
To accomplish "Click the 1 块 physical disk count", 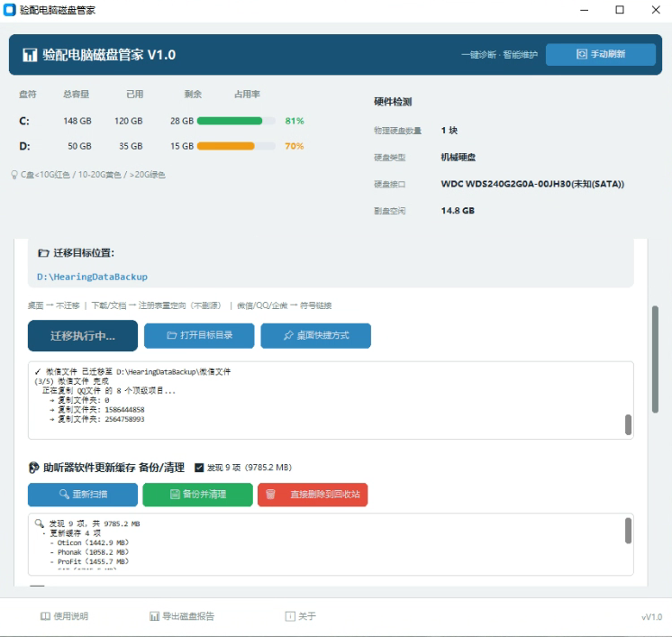I will click(x=450, y=131).
